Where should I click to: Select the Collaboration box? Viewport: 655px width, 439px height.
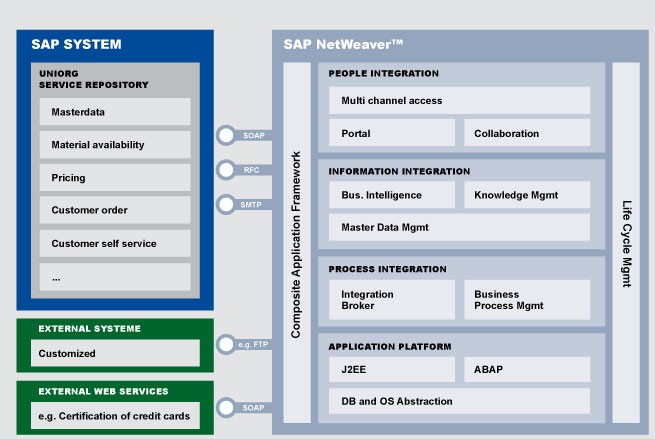(x=527, y=133)
